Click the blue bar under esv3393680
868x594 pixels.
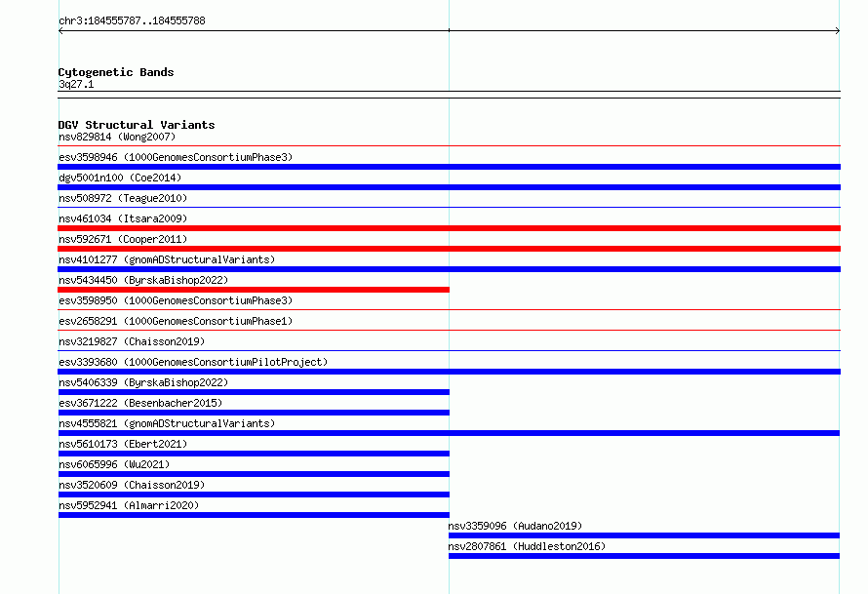[450, 372]
